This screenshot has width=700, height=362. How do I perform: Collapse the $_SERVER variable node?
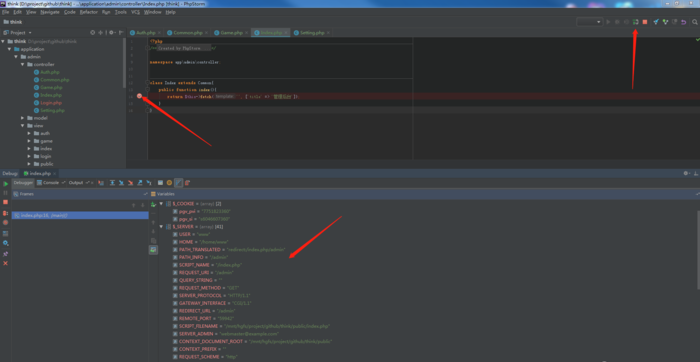161,226
